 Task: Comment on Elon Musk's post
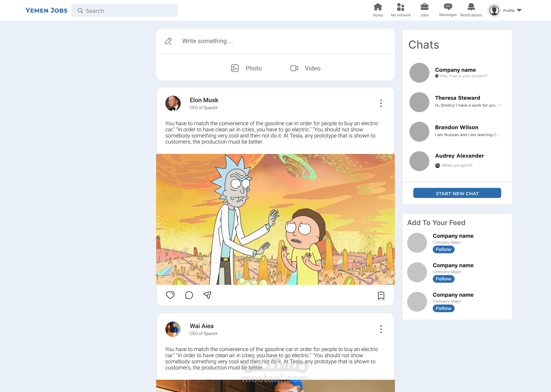tap(189, 295)
